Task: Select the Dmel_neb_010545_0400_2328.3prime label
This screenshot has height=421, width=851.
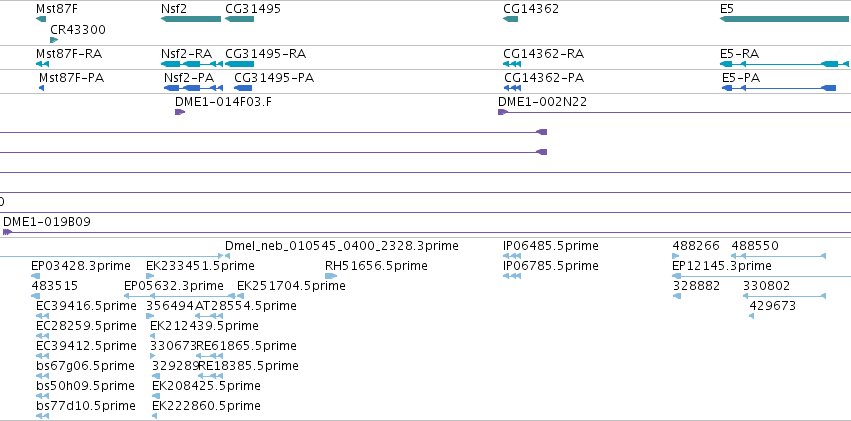Action: 342,246
